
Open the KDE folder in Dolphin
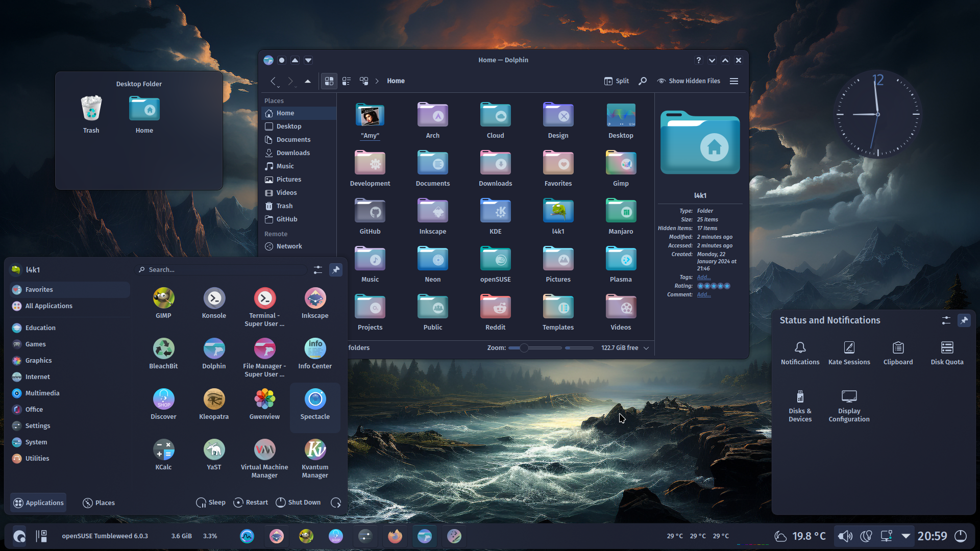click(495, 216)
